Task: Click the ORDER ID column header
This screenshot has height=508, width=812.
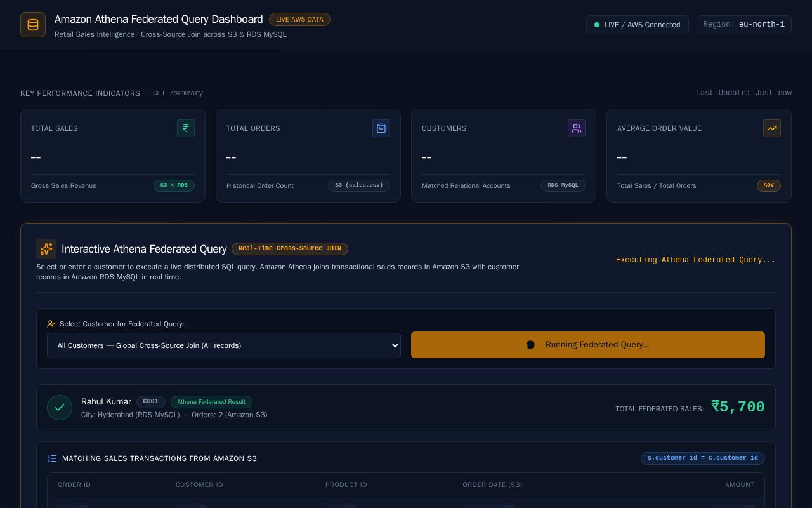Action: [x=74, y=485]
